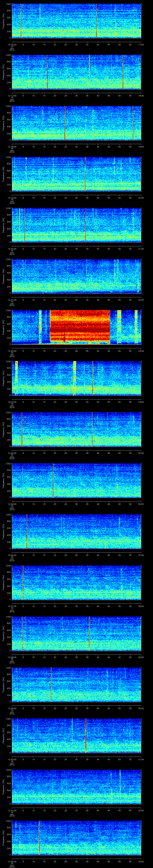Click the 12:23:00 start time label
The image size is (153, 868).
click(12, 402)
